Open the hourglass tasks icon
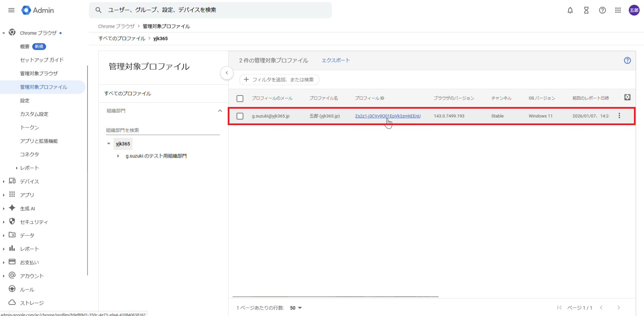 coord(586,10)
